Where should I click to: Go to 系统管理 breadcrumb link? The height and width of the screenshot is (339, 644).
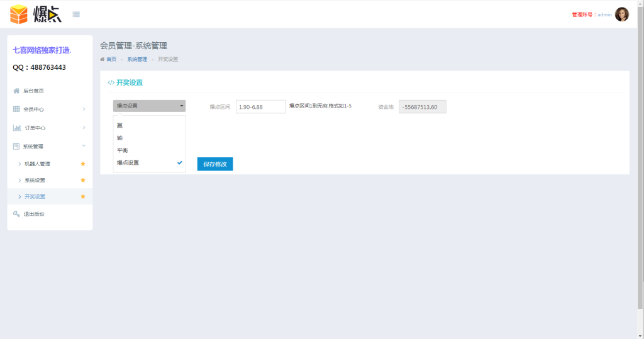coord(137,59)
